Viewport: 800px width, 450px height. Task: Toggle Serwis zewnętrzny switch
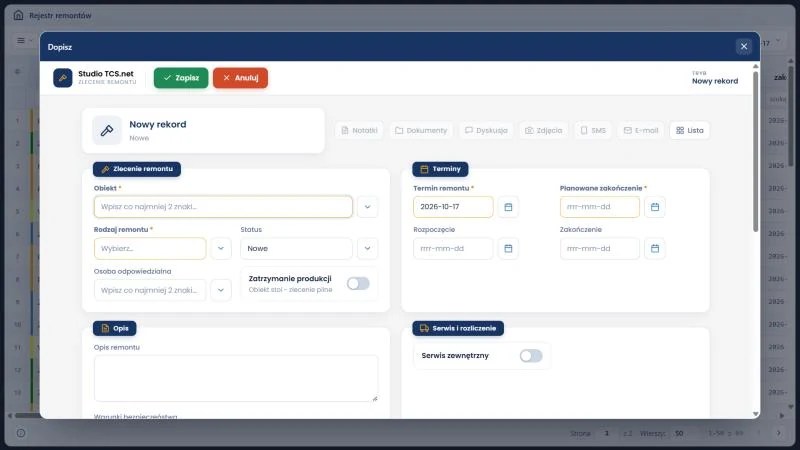[x=531, y=356]
